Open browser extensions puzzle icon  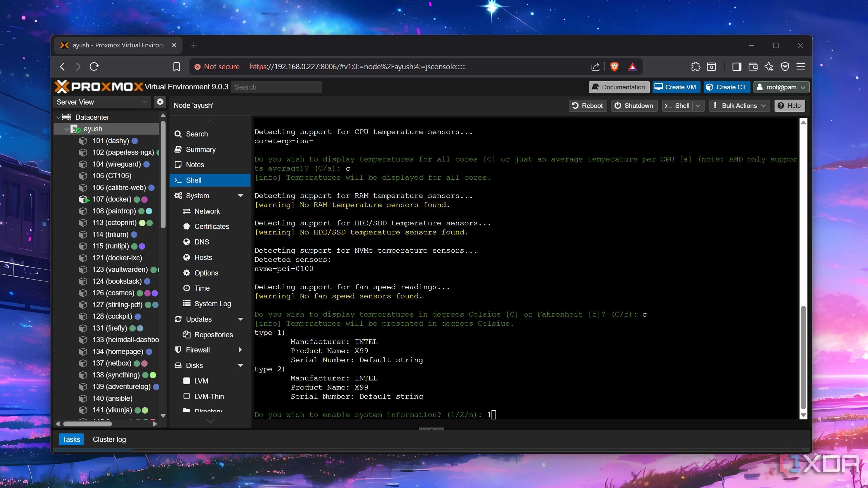click(696, 67)
